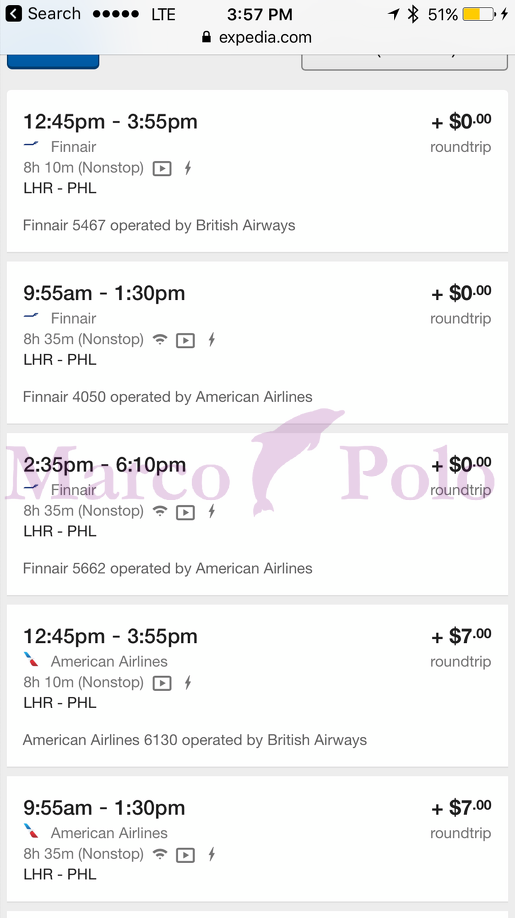The width and height of the screenshot is (515, 918).
Task: Tap the power icon on Finnair 5662 flight
Action: 211,511
